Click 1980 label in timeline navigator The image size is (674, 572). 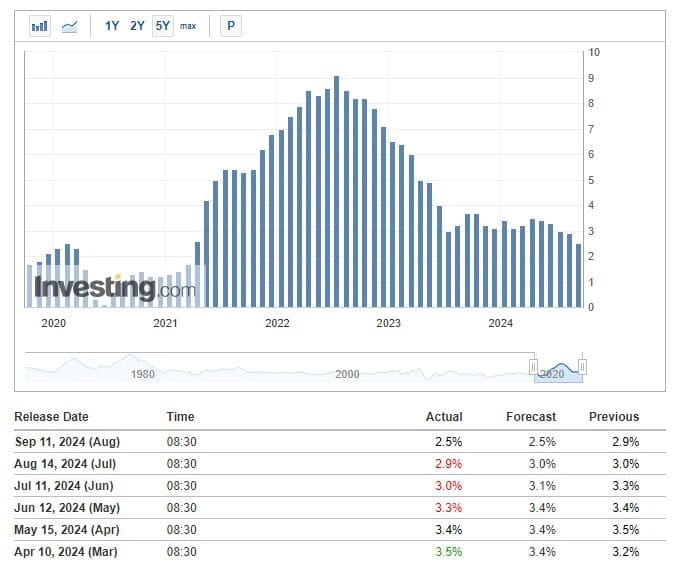[143, 374]
